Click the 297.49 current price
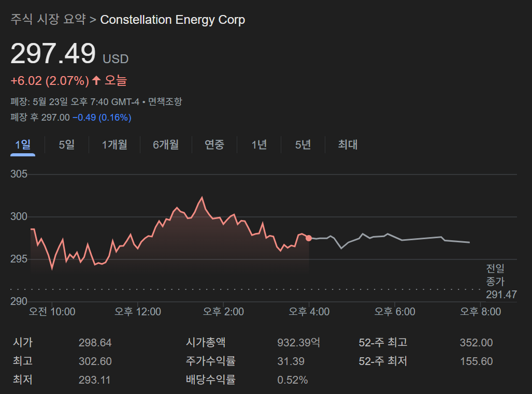 point(53,53)
